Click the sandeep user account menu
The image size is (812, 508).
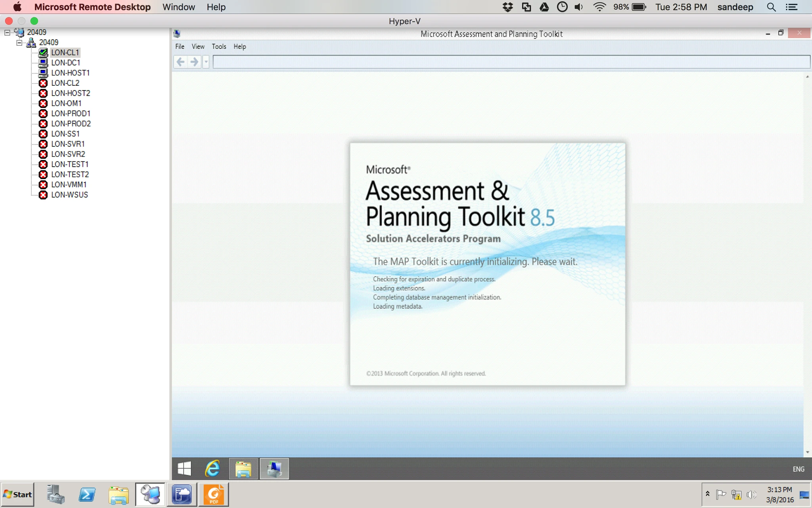pyautogui.click(x=735, y=7)
